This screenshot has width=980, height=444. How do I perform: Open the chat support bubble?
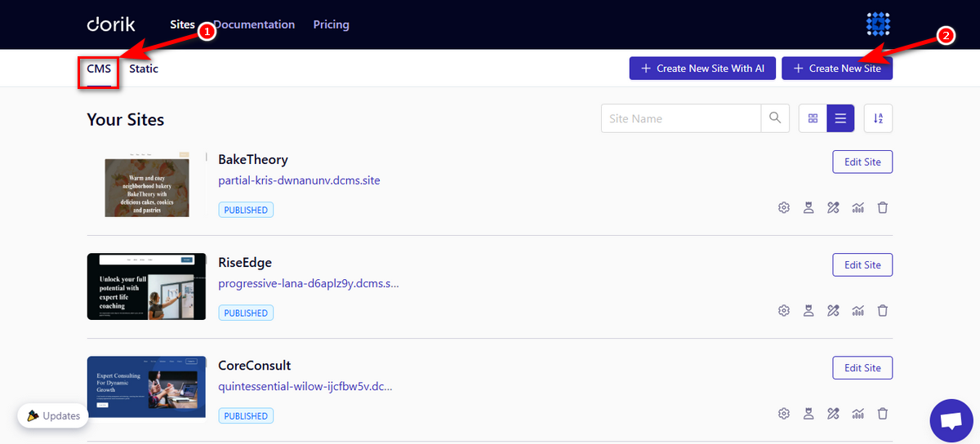click(x=951, y=421)
